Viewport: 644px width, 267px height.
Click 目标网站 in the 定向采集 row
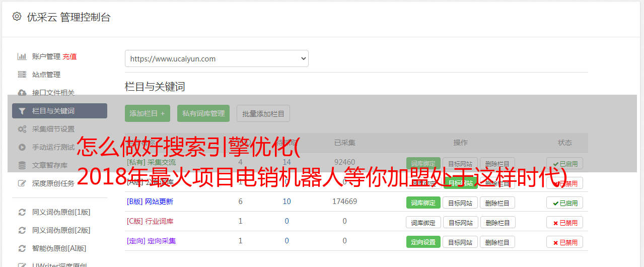(x=460, y=242)
